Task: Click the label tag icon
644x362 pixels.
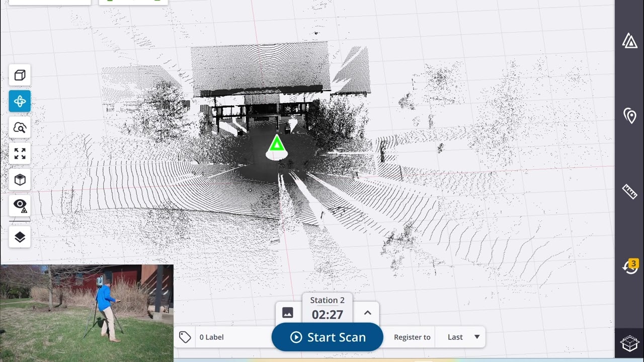Action: pyautogui.click(x=185, y=337)
